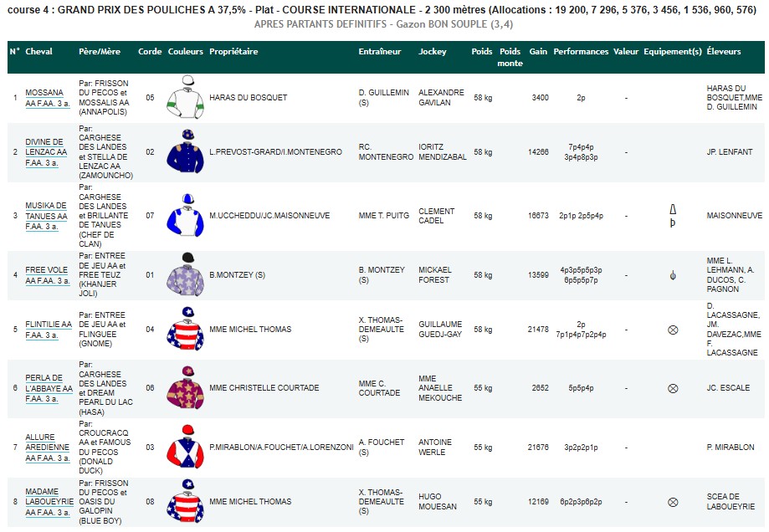Viewport: 769px width, 532px height.
Task: Click Flintilie's stars-and-stripes silks icon
Action: tap(185, 329)
